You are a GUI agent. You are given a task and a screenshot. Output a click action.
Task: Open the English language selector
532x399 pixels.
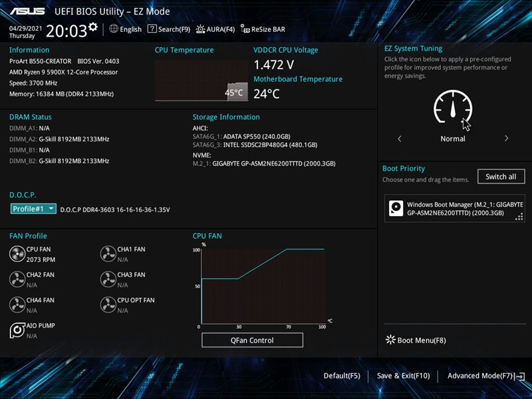pos(126,29)
